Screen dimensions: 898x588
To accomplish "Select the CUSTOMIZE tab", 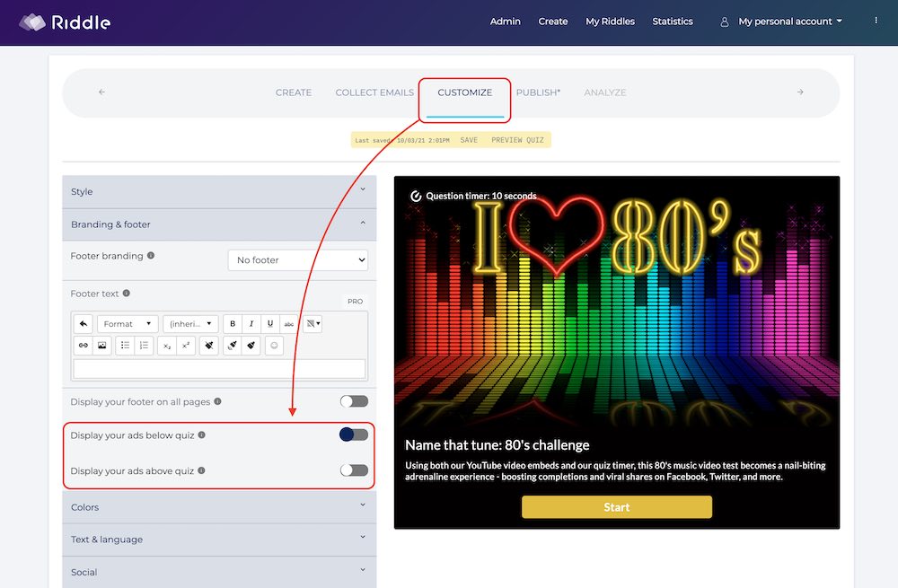I will click(x=465, y=92).
